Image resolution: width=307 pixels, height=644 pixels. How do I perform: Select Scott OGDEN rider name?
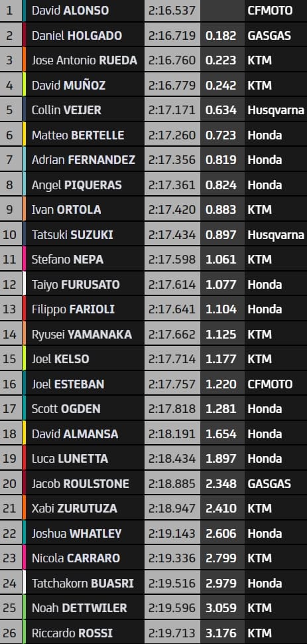66,409
